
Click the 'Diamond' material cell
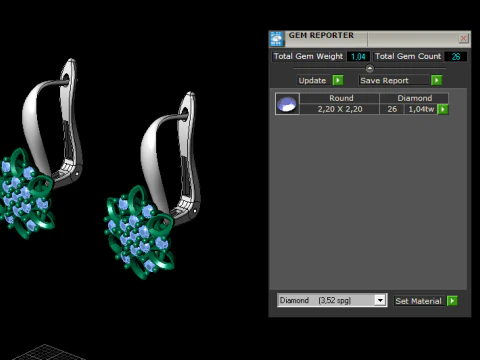click(414, 98)
